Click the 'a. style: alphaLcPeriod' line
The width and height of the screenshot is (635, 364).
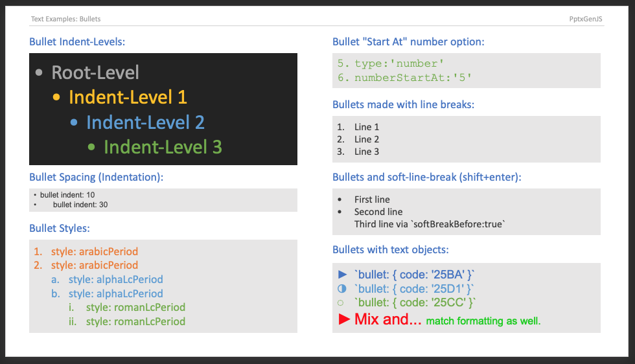[x=107, y=279]
